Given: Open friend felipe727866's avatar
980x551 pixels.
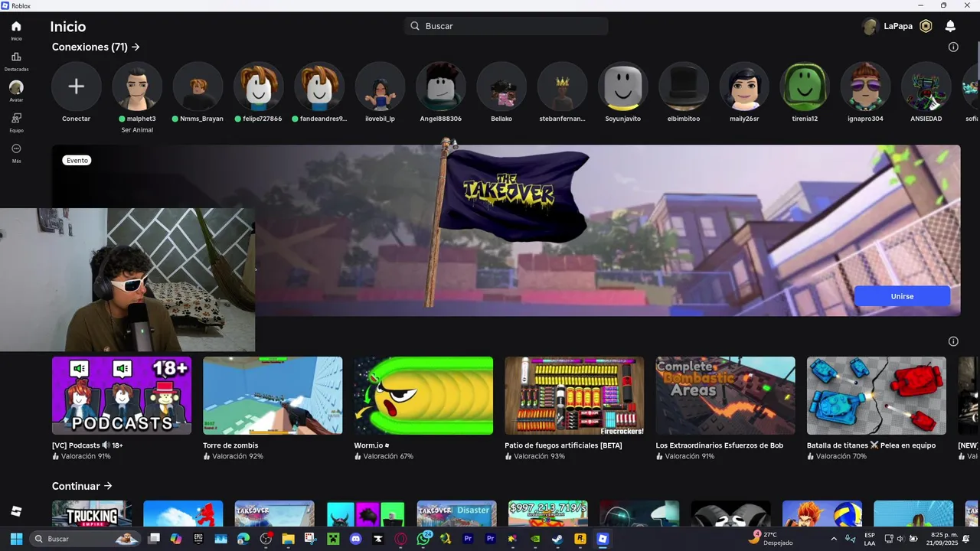Looking at the screenshot, I should pos(258,86).
